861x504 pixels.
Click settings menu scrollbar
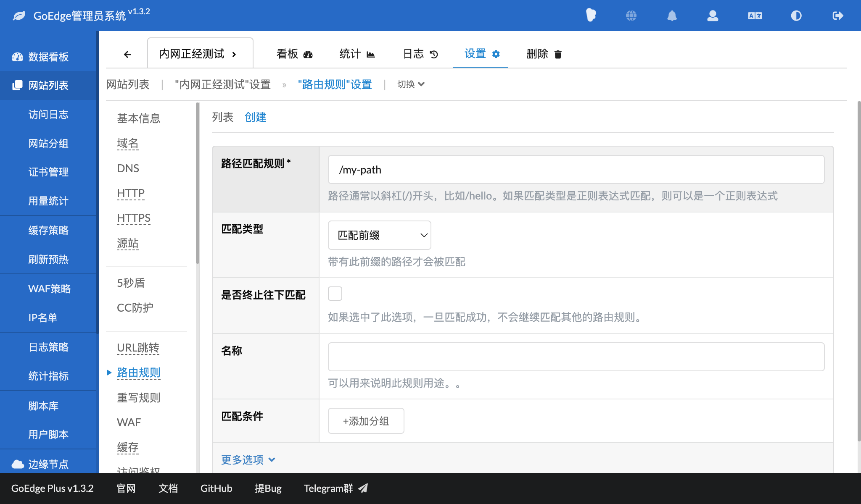(198, 183)
